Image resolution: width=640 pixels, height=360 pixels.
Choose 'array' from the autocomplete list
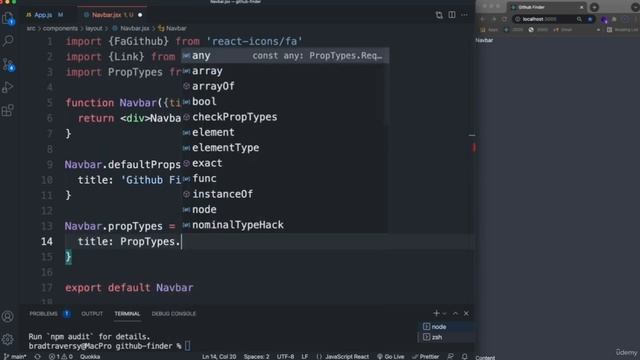pyautogui.click(x=285, y=71)
